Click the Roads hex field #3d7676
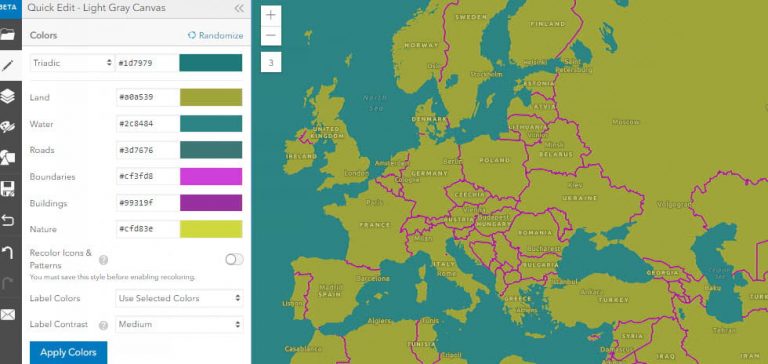 [147, 150]
